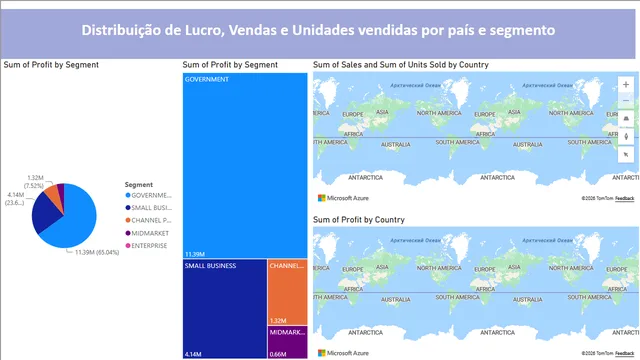Select SMALL BUSINESS legend color dot
The height and width of the screenshot is (360, 640).
(x=128, y=208)
